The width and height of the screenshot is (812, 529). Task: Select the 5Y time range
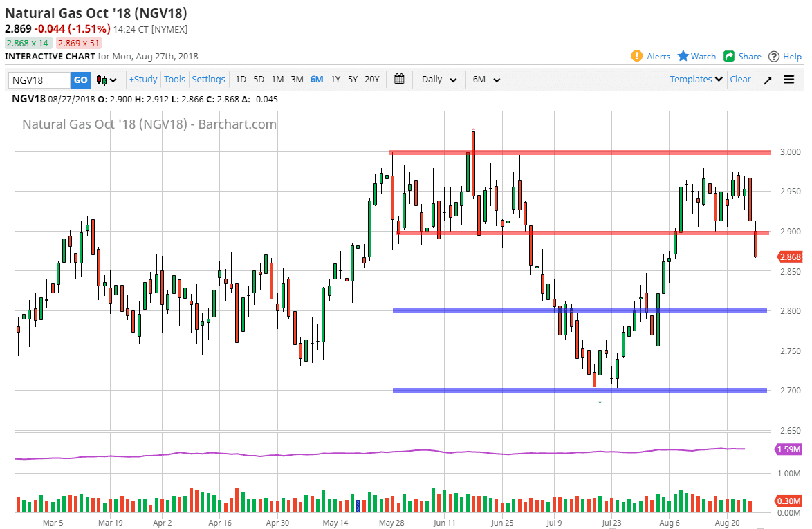tap(353, 80)
